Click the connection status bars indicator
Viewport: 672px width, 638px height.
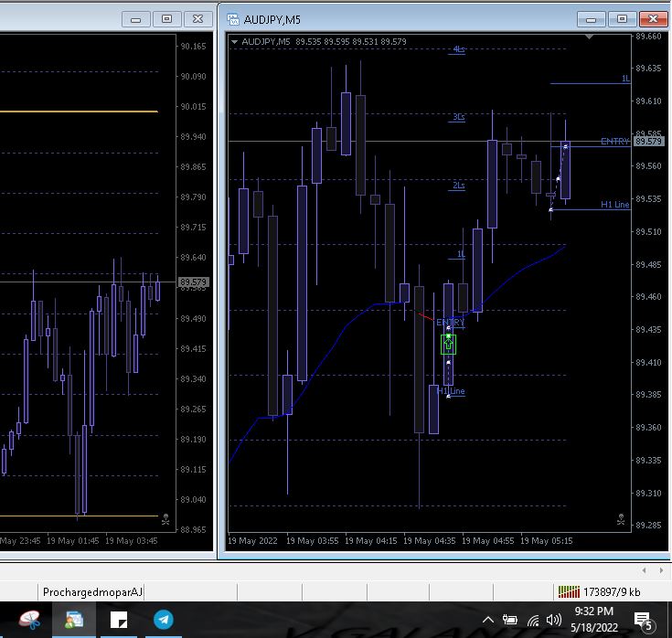(568, 592)
